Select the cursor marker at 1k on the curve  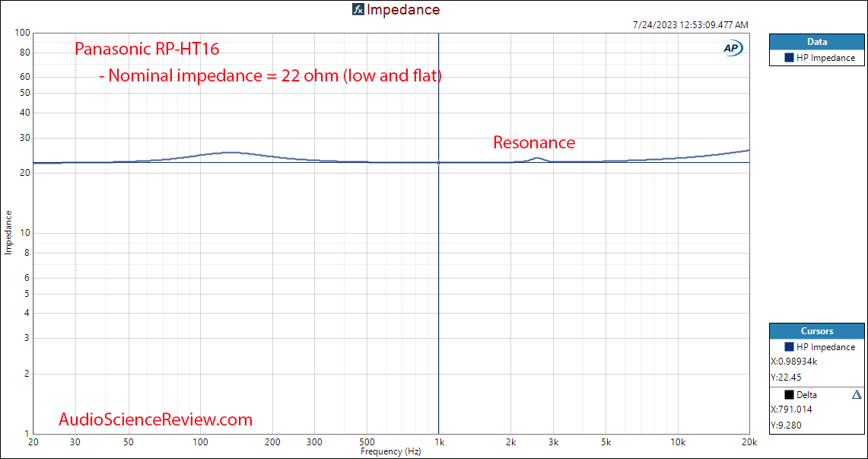tap(438, 162)
